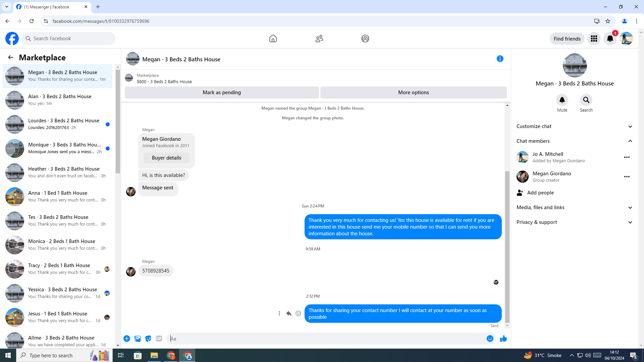Open the Alan 3 Beds 2 Baths chat
Image resolution: width=644 pixels, height=362 pixels.
(58, 100)
